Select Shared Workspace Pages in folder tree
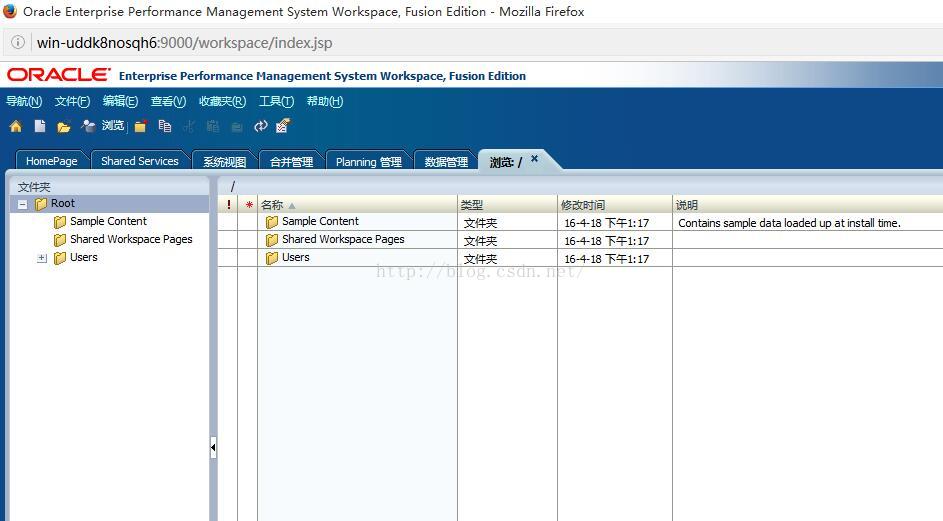943x521 pixels. pos(131,239)
